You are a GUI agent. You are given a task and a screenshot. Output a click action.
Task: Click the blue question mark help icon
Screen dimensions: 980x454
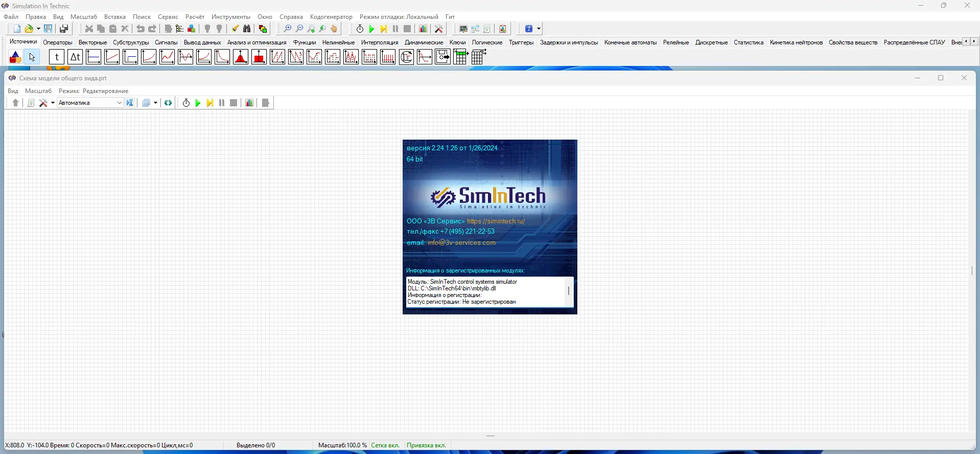coord(529,29)
